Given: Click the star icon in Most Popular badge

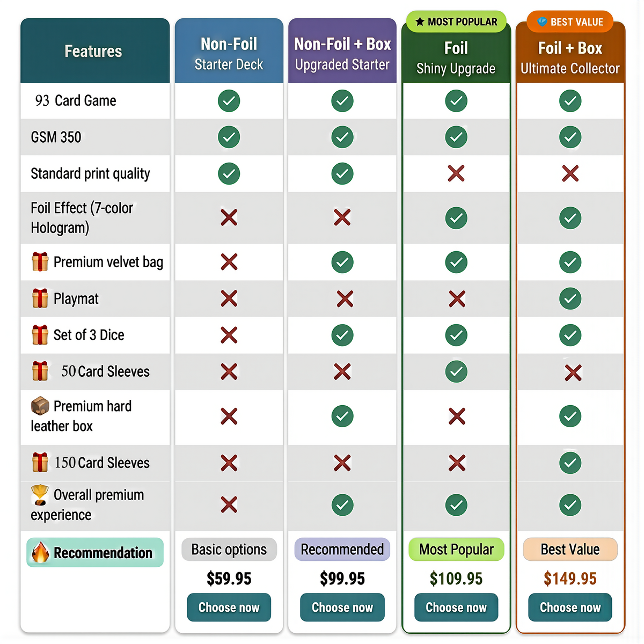Looking at the screenshot, I should (x=420, y=22).
